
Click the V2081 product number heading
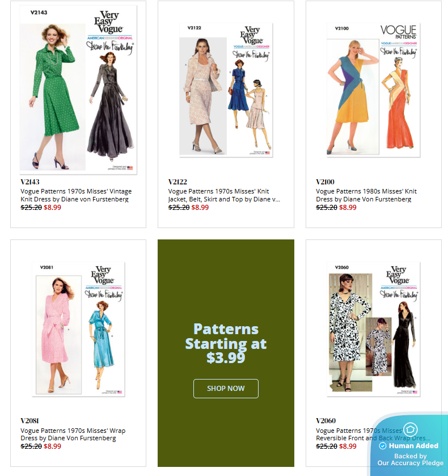tap(29, 421)
